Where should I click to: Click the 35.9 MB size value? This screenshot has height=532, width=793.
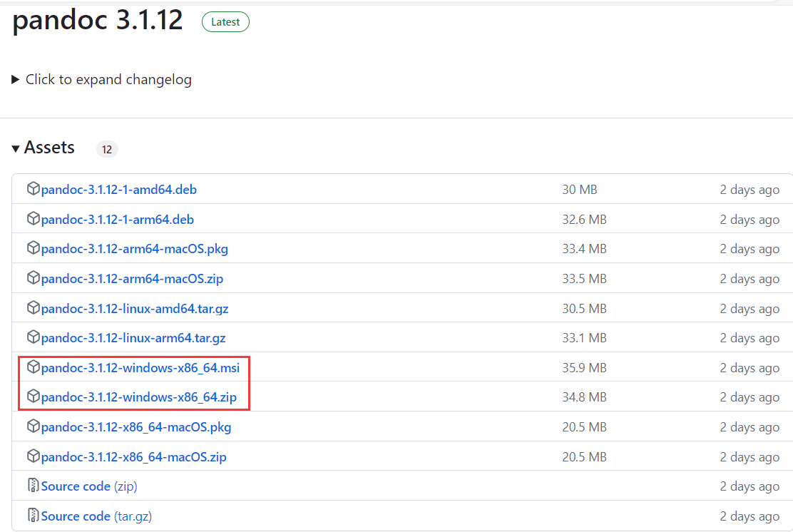pos(584,368)
